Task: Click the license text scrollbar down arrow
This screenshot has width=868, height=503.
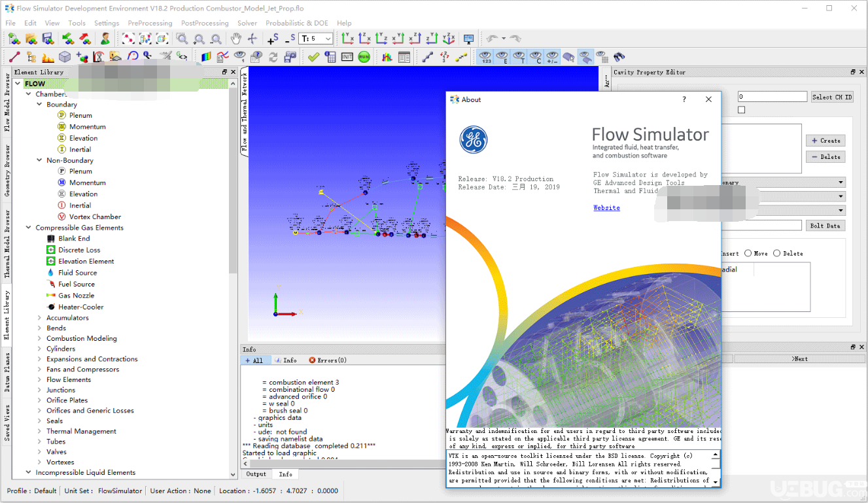Action: click(716, 481)
